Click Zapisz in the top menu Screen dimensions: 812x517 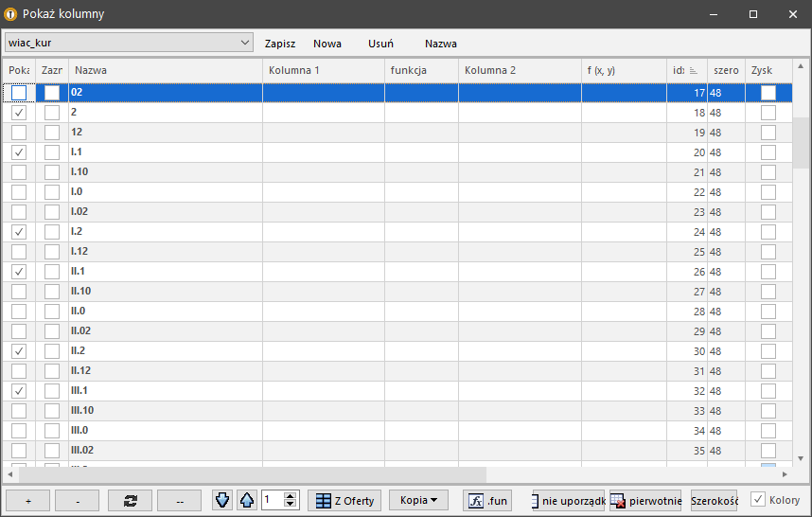280,44
